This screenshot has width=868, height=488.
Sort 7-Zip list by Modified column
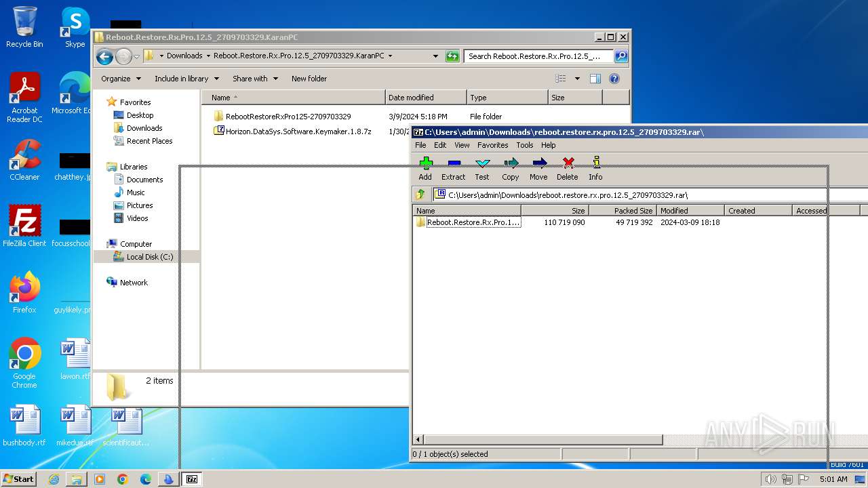690,211
